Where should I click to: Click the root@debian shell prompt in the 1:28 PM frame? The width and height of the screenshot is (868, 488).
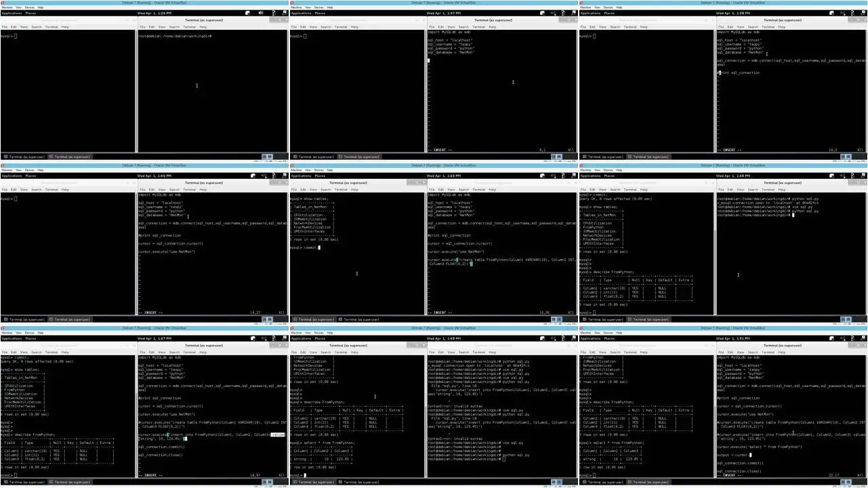(175, 36)
